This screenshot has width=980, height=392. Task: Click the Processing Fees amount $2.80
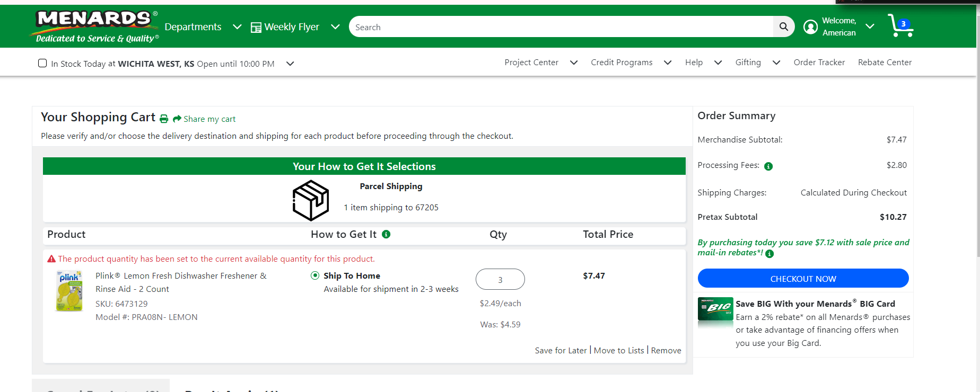pos(896,165)
